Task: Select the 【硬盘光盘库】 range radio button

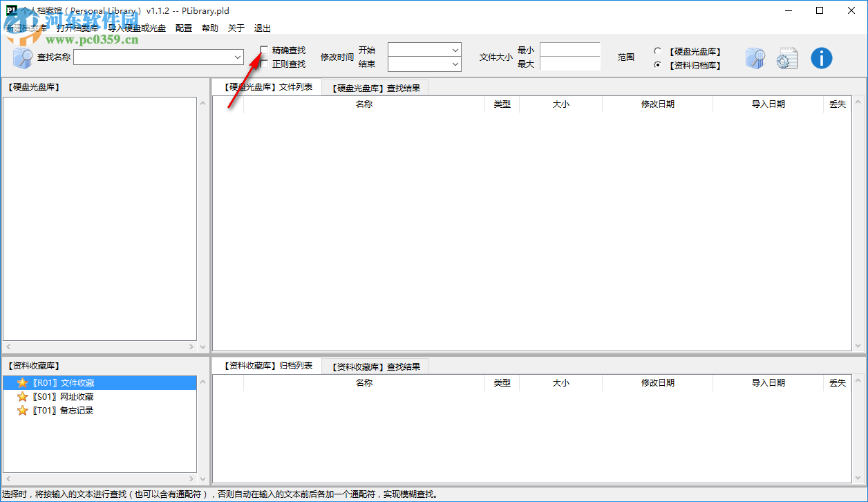Action: 656,51
